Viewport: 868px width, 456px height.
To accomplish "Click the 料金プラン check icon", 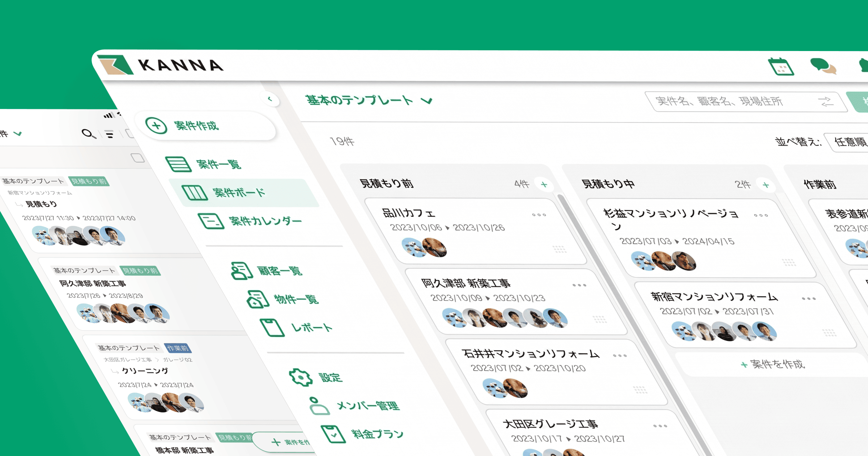I will [333, 434].
